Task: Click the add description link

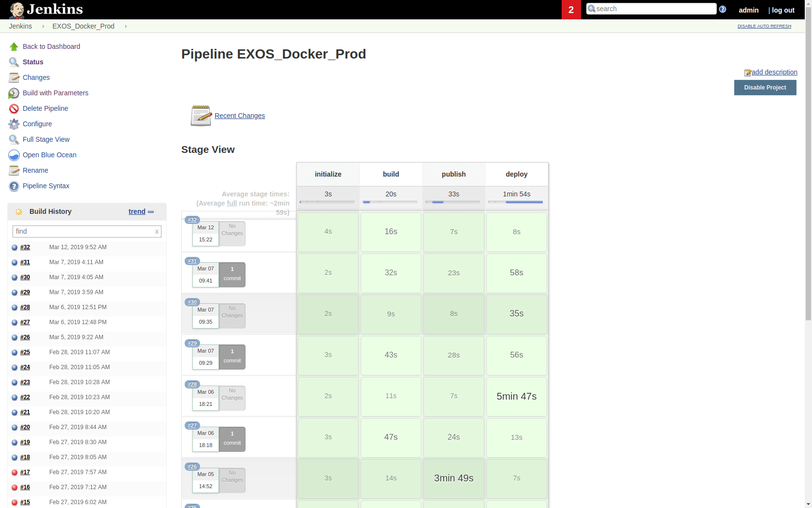Action: (x=774, y=72)
